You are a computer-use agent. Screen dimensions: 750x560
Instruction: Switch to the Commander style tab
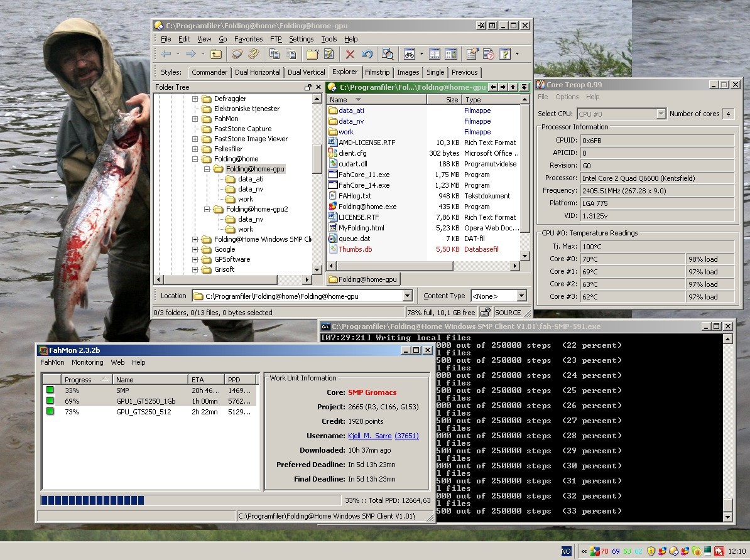coord(210,72)
